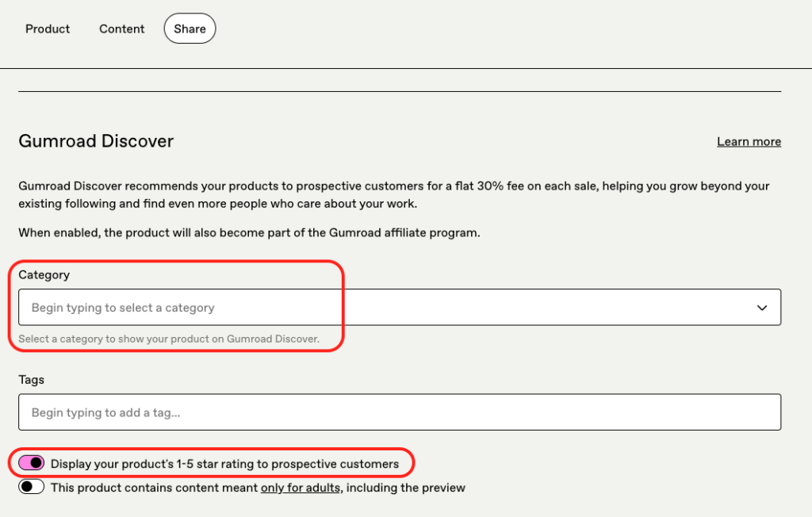The height and width of the screenshot is (517, 812).
Task: Click the 'Tags' field label
Action: pos(31,380)
